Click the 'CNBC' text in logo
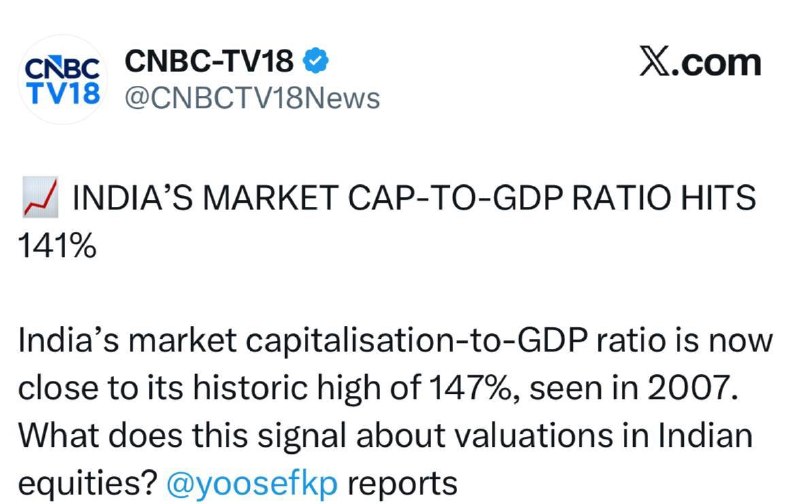This screenshot has width=800, height=504. pyautogui.click(x=62, y=68)
